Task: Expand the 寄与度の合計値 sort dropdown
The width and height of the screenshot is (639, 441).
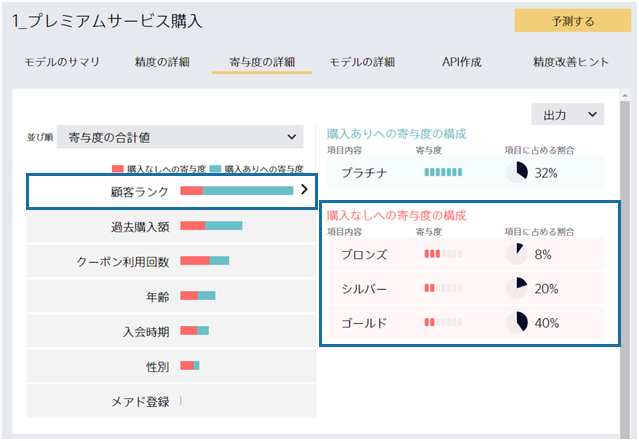Action: [x=180, y=137]
